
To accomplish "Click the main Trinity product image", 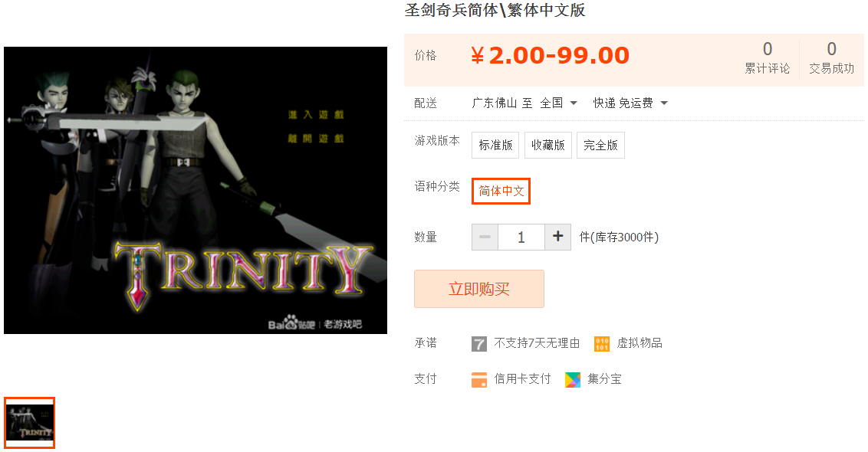I will coord(196,190).
